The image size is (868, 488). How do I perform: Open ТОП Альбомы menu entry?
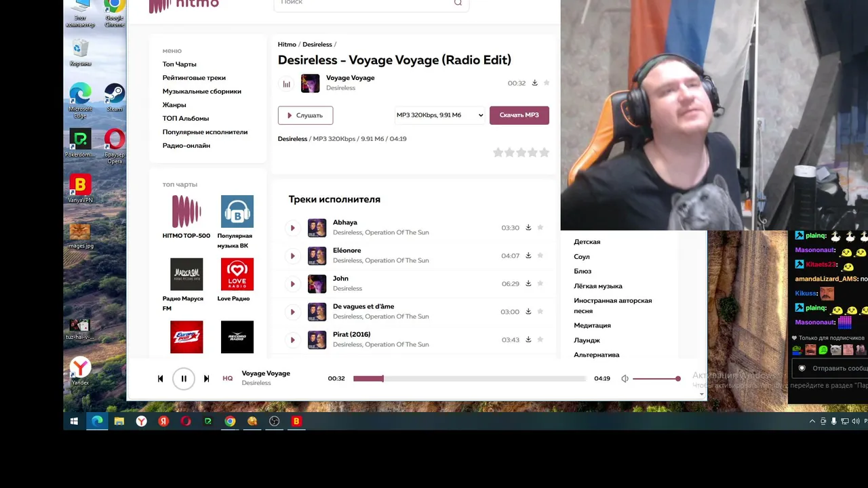(186, 119)
